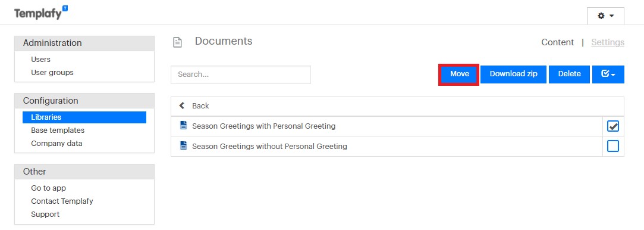Image resolution: width=644 pixels, height=230 pixels.
Task: Click the Download zip button
Action: click(x=513, y=74)
